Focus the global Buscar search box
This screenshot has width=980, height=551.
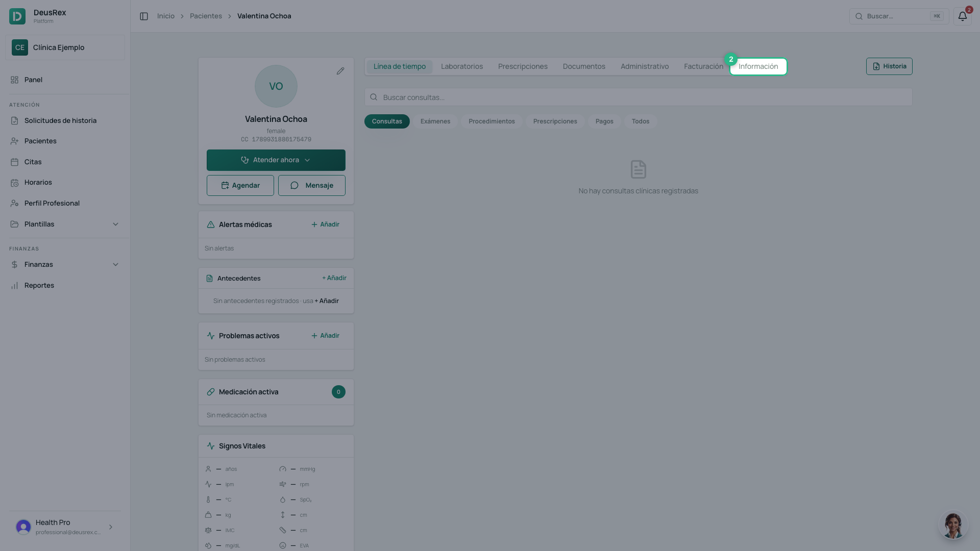tap(899, 16)
